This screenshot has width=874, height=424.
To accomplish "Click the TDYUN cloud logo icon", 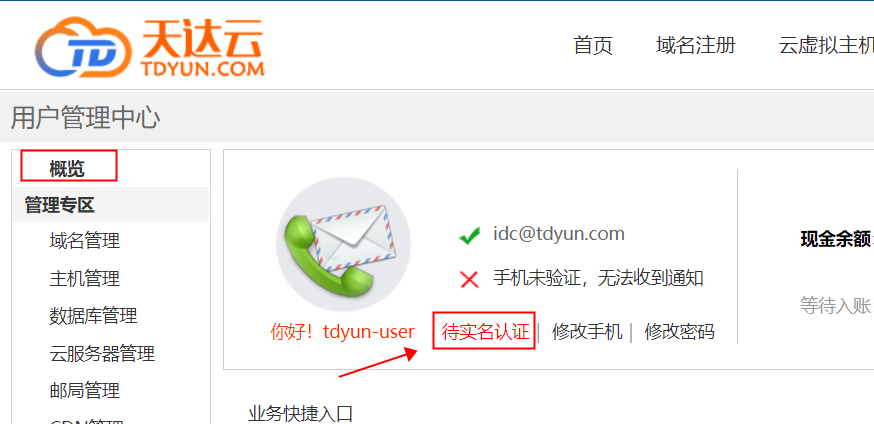I will pos(84,47).
